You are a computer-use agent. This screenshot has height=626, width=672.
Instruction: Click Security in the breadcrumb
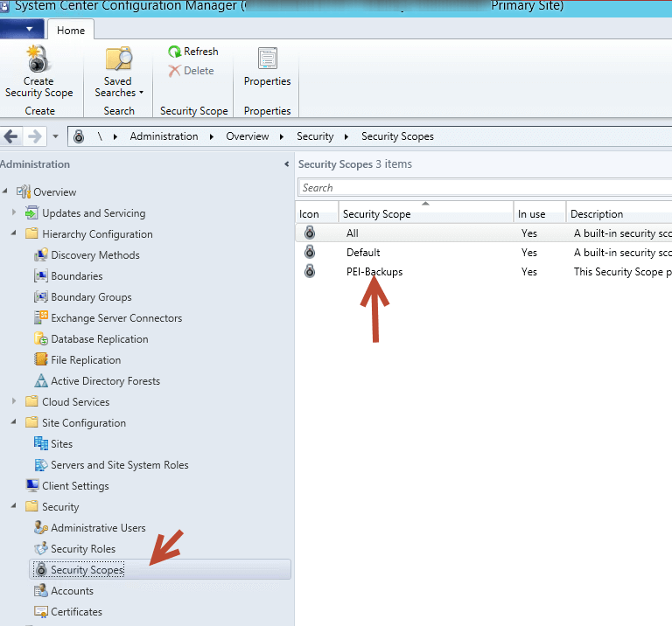(x=315, y=136)
